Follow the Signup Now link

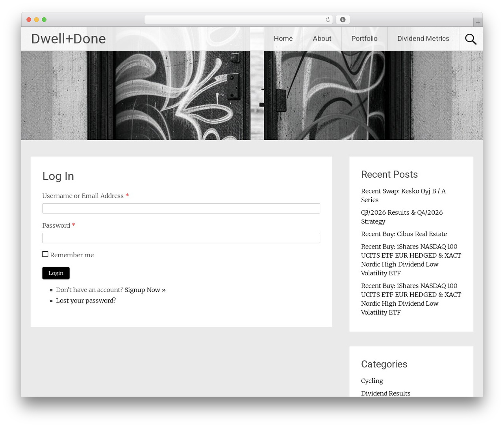(x=145, y=290)
